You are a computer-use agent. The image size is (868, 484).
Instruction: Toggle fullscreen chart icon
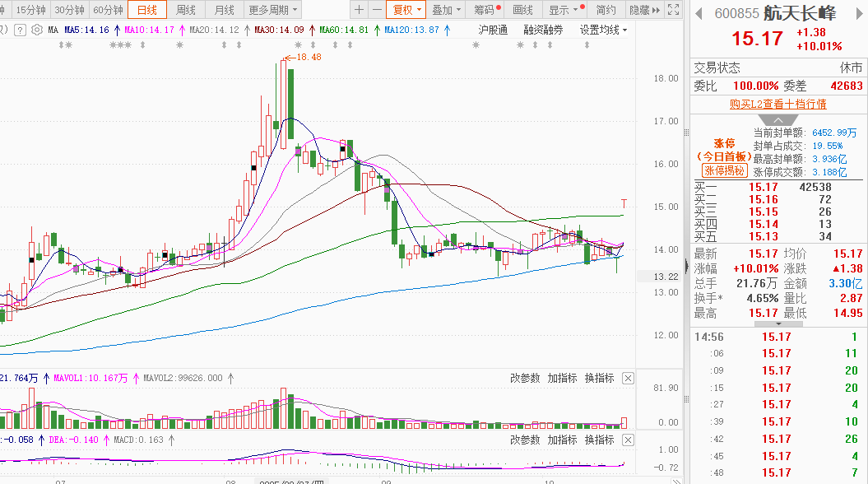[x=674, y=10]
